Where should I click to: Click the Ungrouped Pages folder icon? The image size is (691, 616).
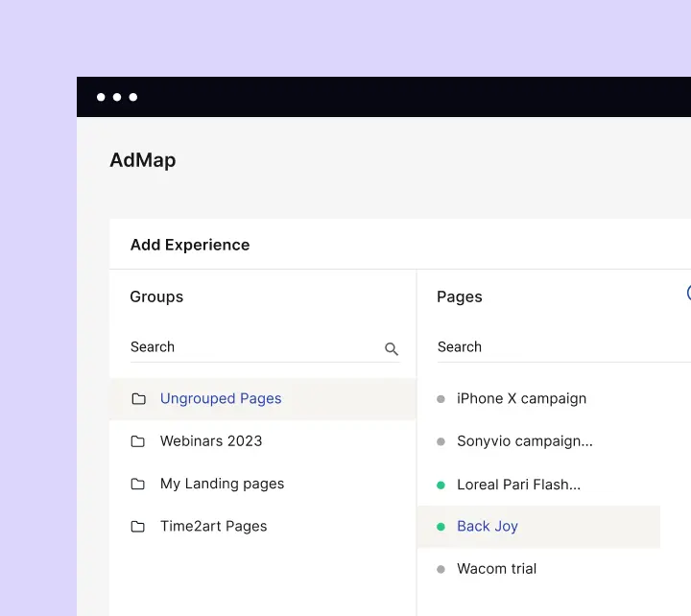click(x=138, y=399)
